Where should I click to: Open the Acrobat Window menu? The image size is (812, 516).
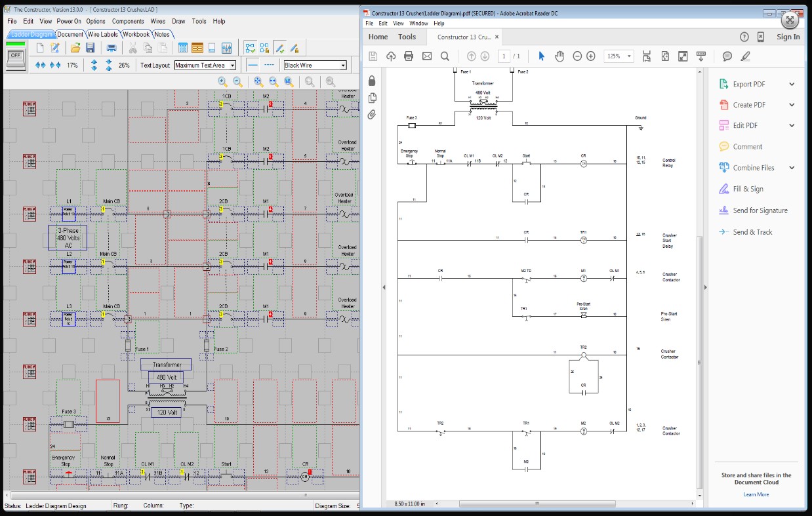click(418, 23)
